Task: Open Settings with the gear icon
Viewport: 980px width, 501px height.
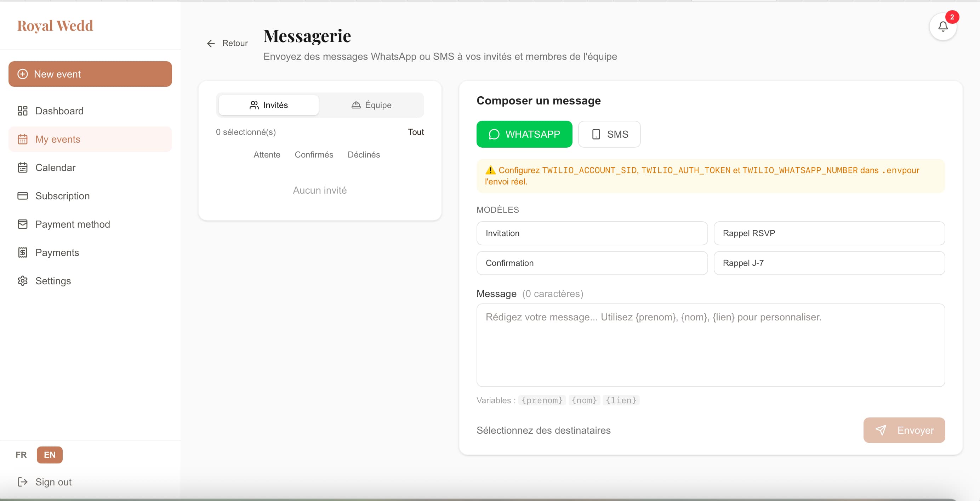Action: click(x=22, y=281)
